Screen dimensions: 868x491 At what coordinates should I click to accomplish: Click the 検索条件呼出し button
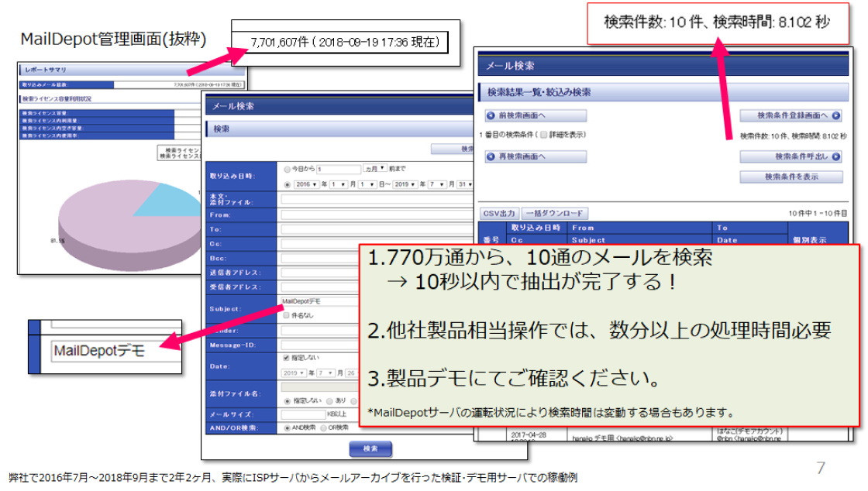click(791, 156)
